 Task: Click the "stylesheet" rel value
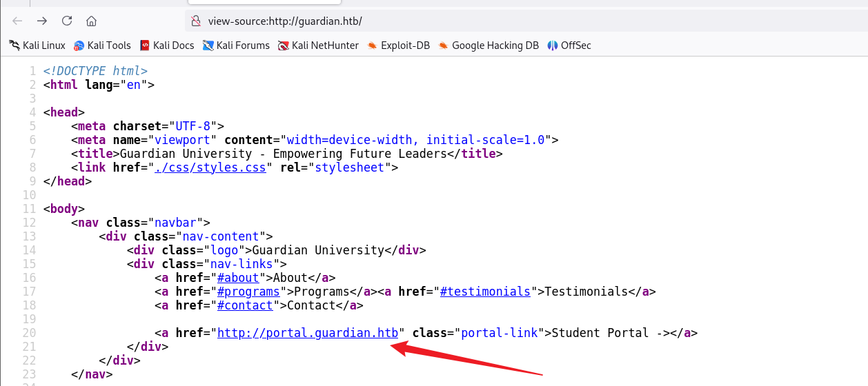click(350, 167)
